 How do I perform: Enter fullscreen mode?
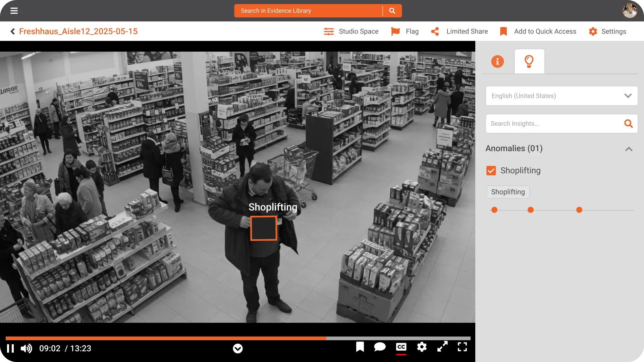click(x=462, y=347)
